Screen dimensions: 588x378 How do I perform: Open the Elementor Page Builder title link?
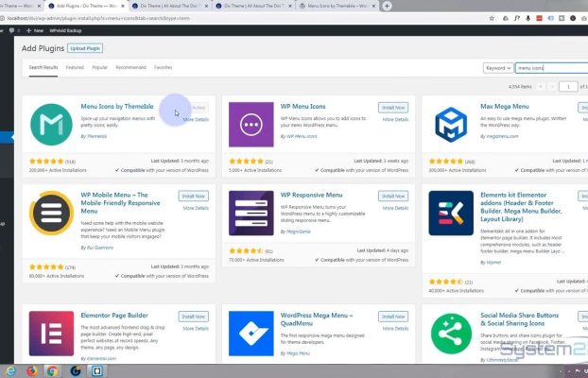pos(114,316)
